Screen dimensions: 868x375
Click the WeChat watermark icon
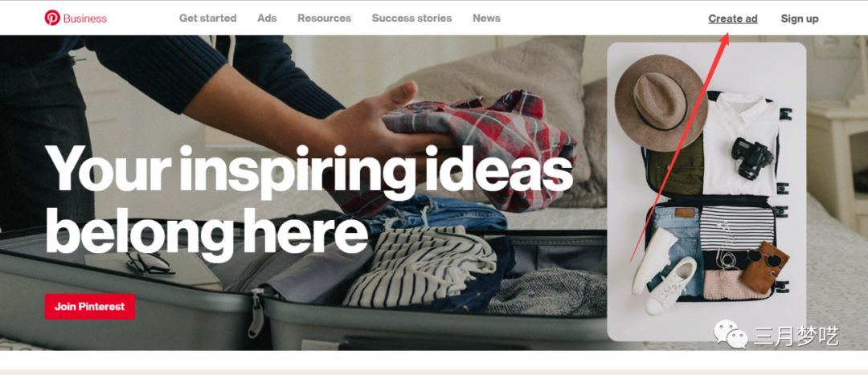coord(730,335)
